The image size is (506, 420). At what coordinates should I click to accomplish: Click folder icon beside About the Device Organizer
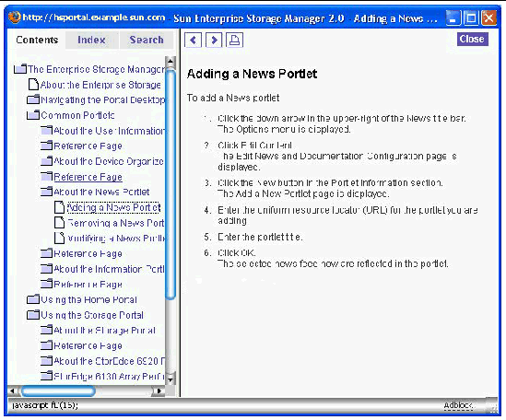point(46,161)
